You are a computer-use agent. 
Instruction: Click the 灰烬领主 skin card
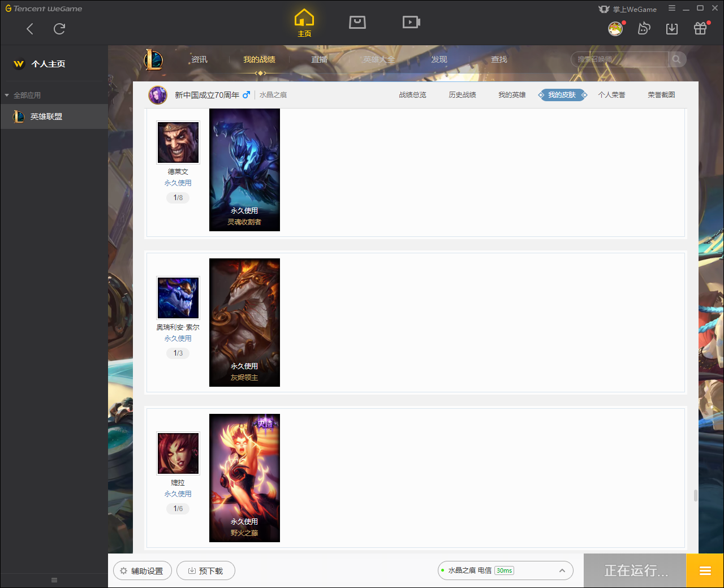[244, 322]
